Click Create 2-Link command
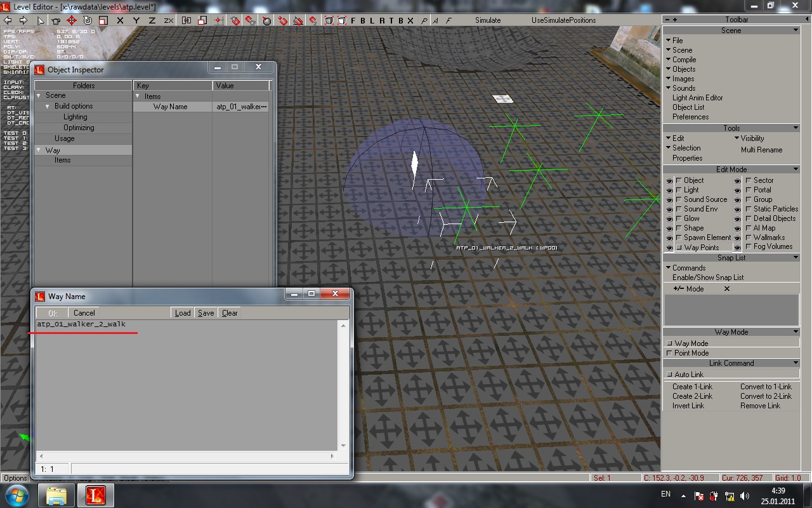Viewport: 812px width, 508px height. (x=692, y=396)
